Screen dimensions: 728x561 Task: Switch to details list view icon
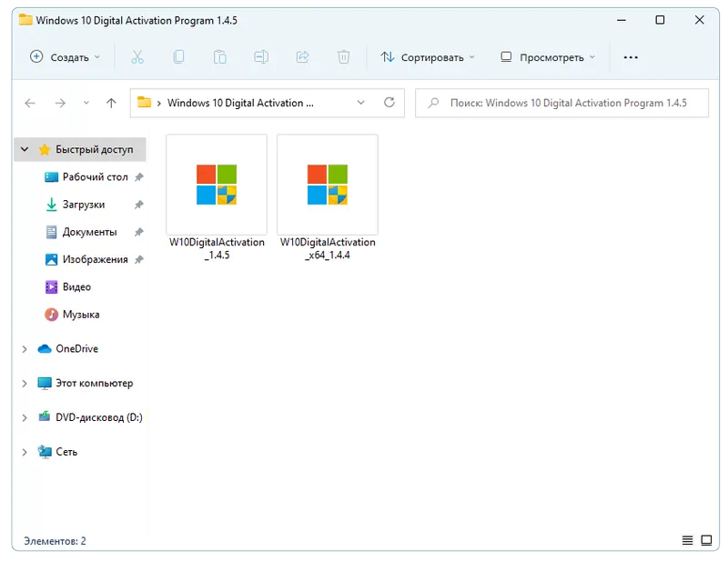tap(687, 540)
